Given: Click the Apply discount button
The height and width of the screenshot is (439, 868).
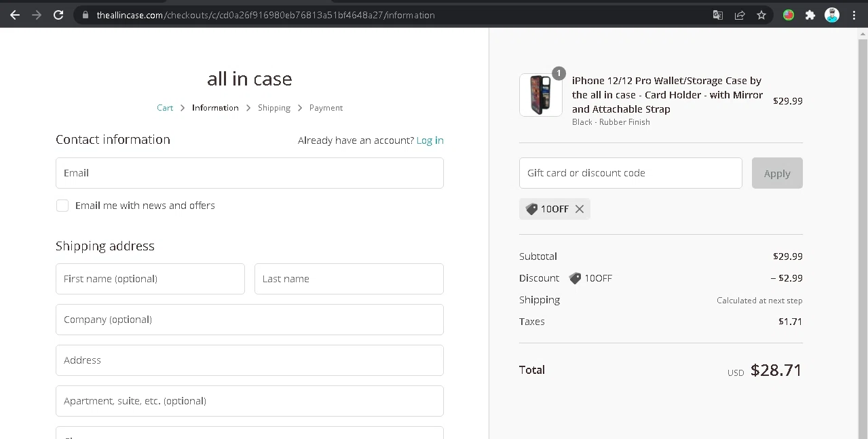Looking at the screenshot, I should coord(777,173).
